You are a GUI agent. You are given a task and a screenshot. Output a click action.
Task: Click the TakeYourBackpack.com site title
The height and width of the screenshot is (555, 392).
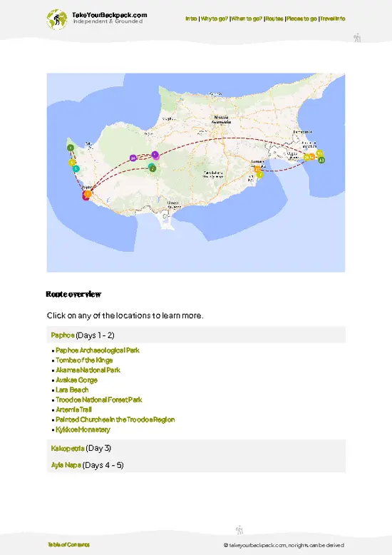pos(109,15)
